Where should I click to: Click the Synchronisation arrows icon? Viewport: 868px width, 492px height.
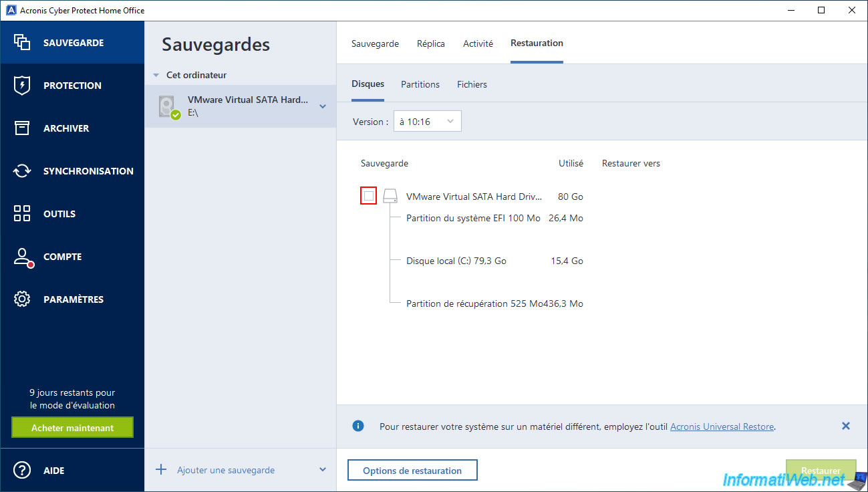22,170
